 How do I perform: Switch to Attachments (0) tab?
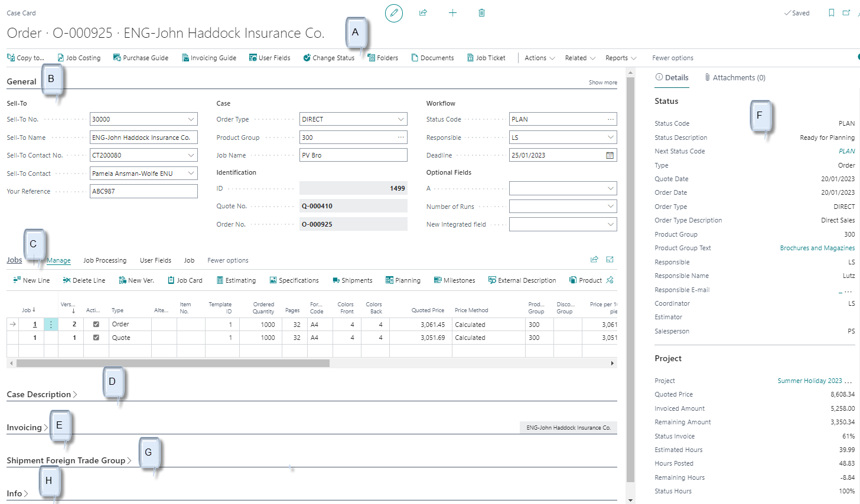pyautogui.click(x=735, y=77)
